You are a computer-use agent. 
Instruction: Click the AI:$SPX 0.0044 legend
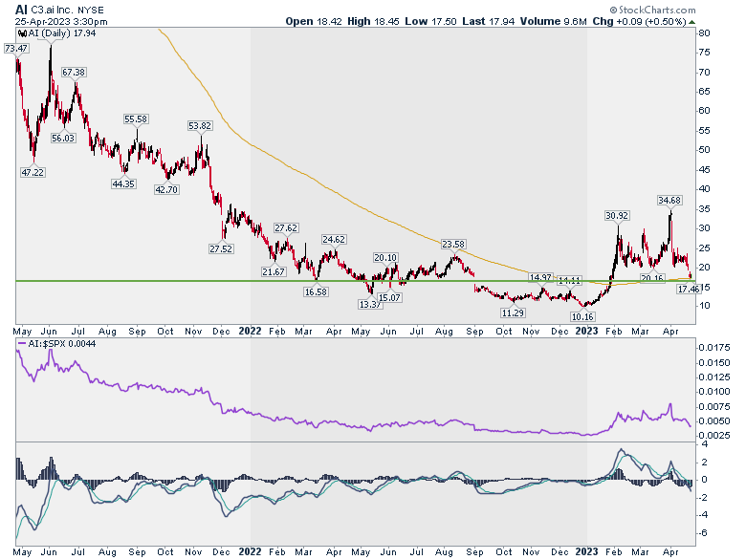point(56,343)
